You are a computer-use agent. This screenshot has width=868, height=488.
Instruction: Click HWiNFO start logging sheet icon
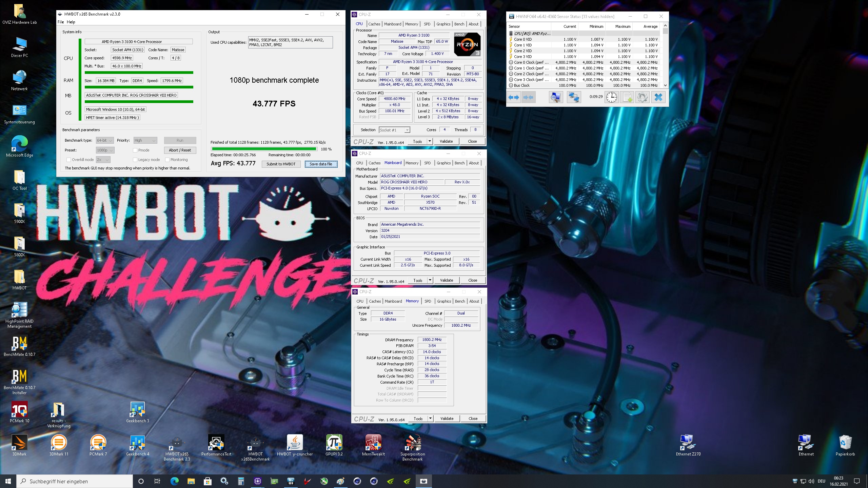coord(627,98)
